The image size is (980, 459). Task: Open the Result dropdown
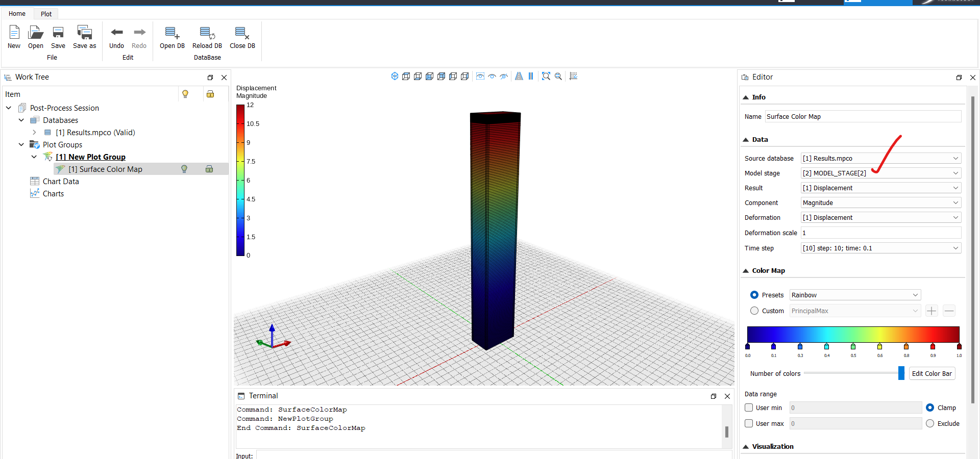[x=881, y=188]
